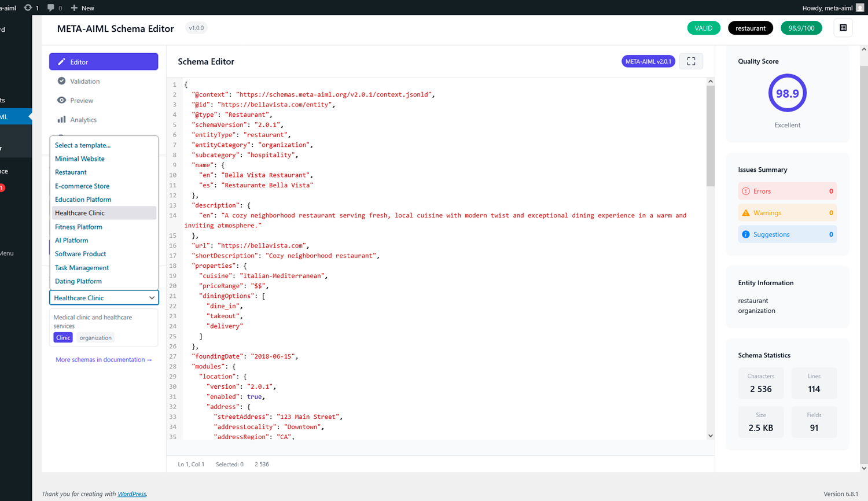Click the plus New item in the admin bar

[x=82, y=8]
